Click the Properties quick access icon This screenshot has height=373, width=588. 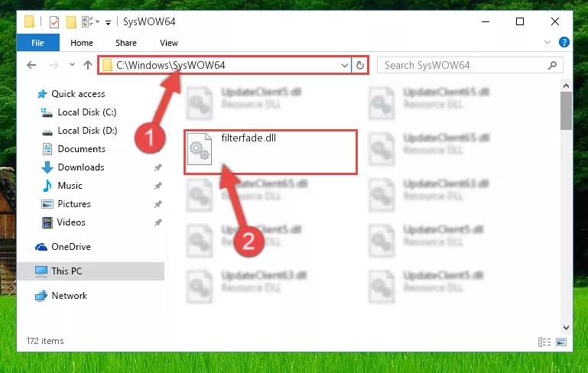tap(54, 22)
